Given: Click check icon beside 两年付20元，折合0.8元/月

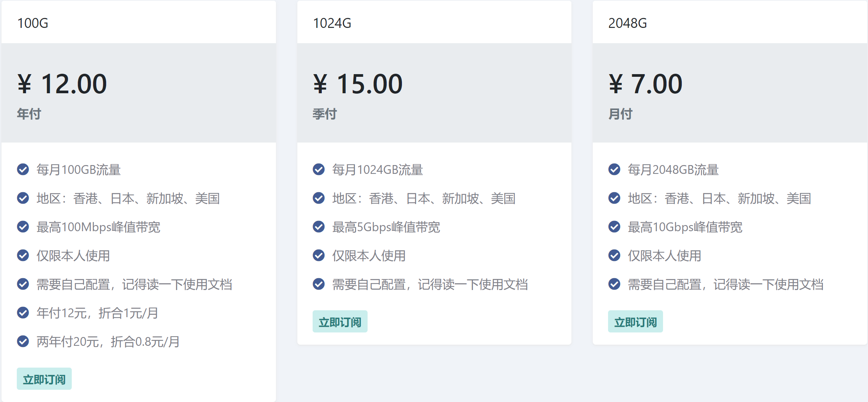Looking at the screenshot, I should 23,341.
